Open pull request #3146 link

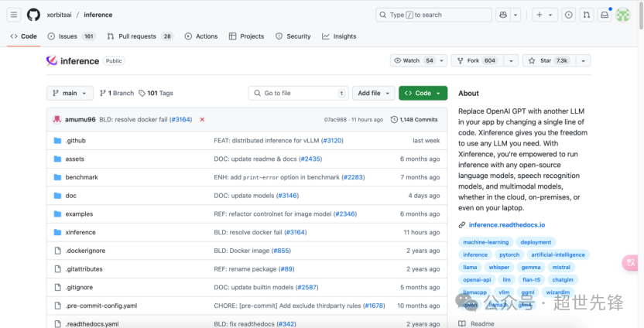coord(287,196)
